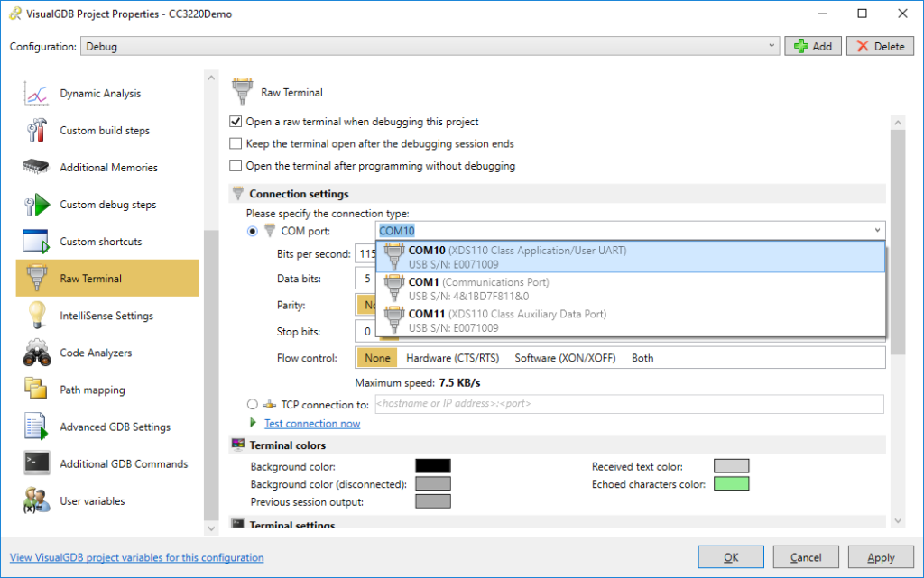Open the Configuration dropdown

pos(772,45)
